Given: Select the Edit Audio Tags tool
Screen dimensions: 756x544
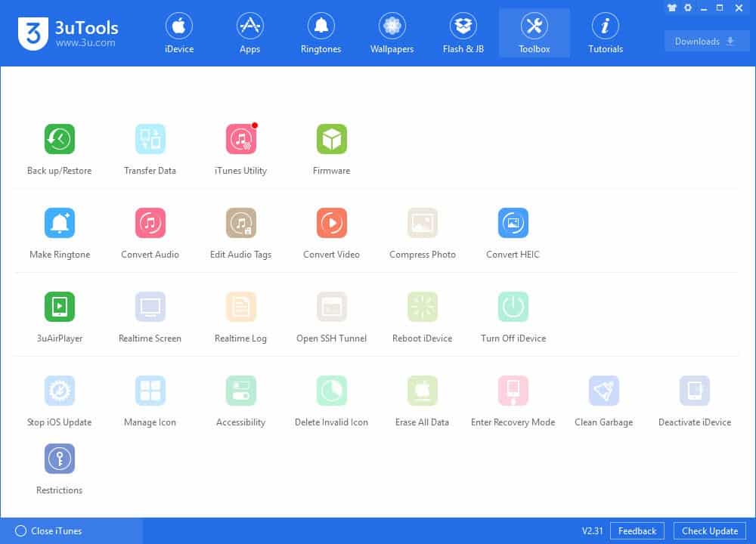Looking at the screenshot, I should (x=240, y=224).
